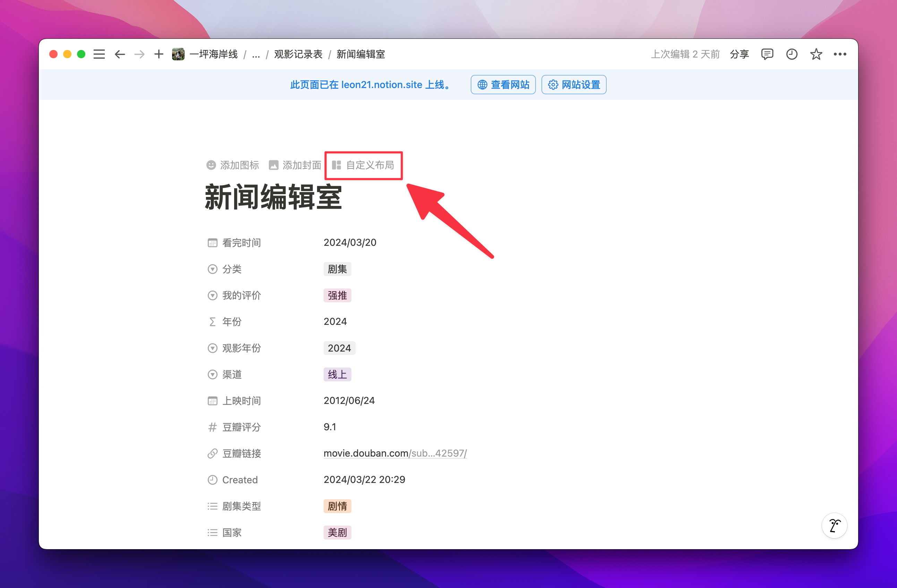This screenshot has width=897, height=588.
Task: Open the three-dot more menu
Action: click(x=840, y=54)
